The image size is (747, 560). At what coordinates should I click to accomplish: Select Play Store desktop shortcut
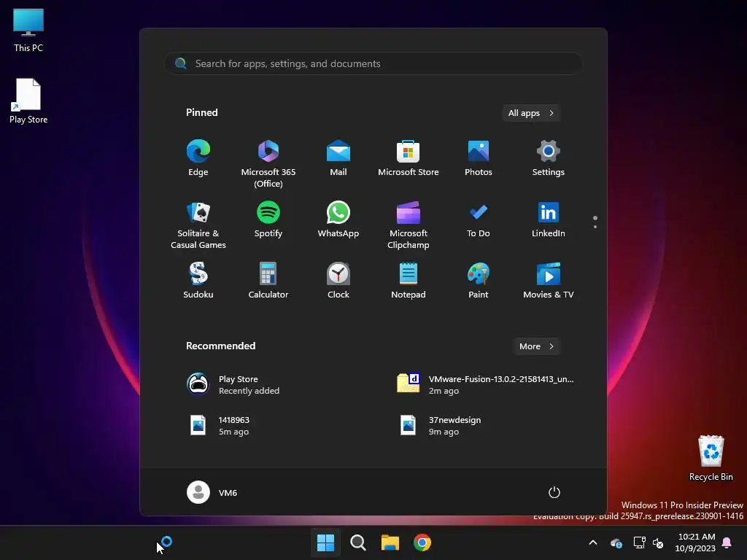tap(28, 101)
